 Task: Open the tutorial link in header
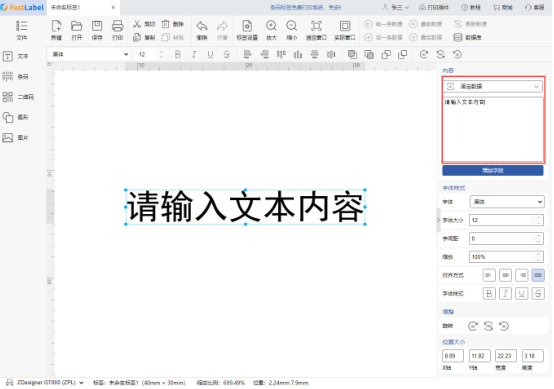point(471,7)
